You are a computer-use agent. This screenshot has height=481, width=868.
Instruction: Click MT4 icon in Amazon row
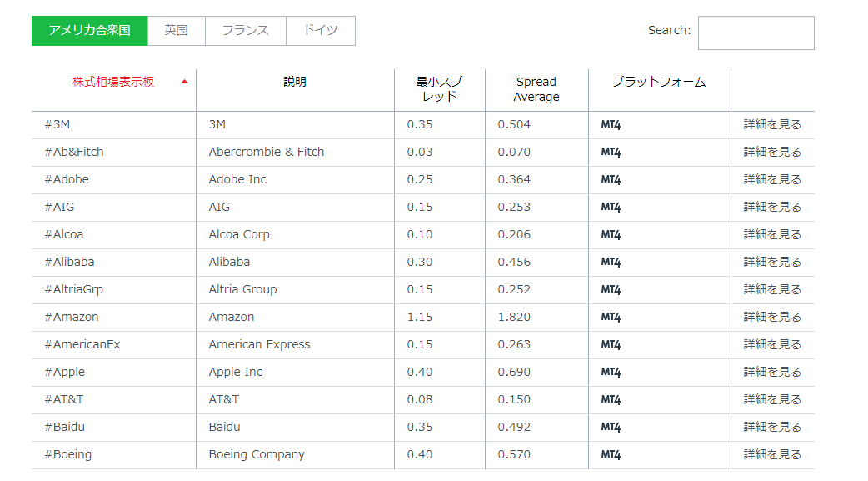pyautogui.click(x=611, y=317)
